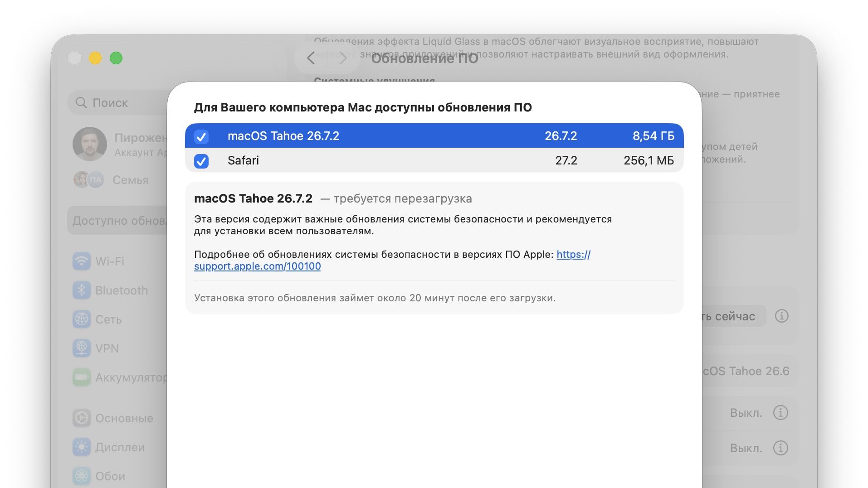Select the macOS Tahoe 26.7.2 row name
This screenshot has height=488, width=868.
pyautogui.click(x=283, y=136)
